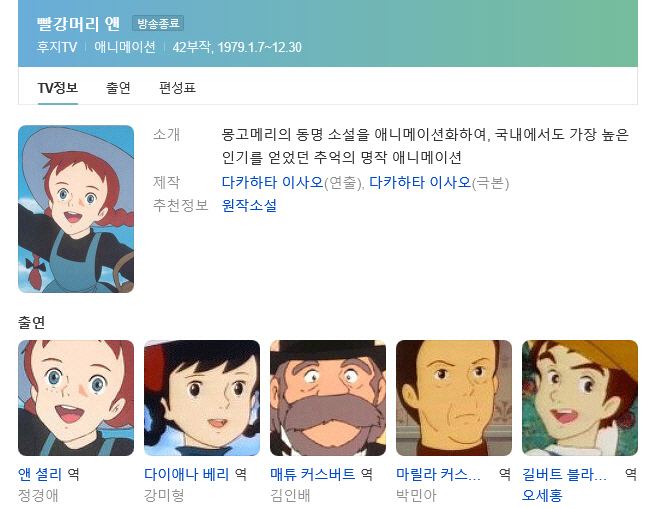The width and height of the screenshot is (656, 509).
Task: Open the 매튜 커스버트 role link
Action: pos(313,474)
